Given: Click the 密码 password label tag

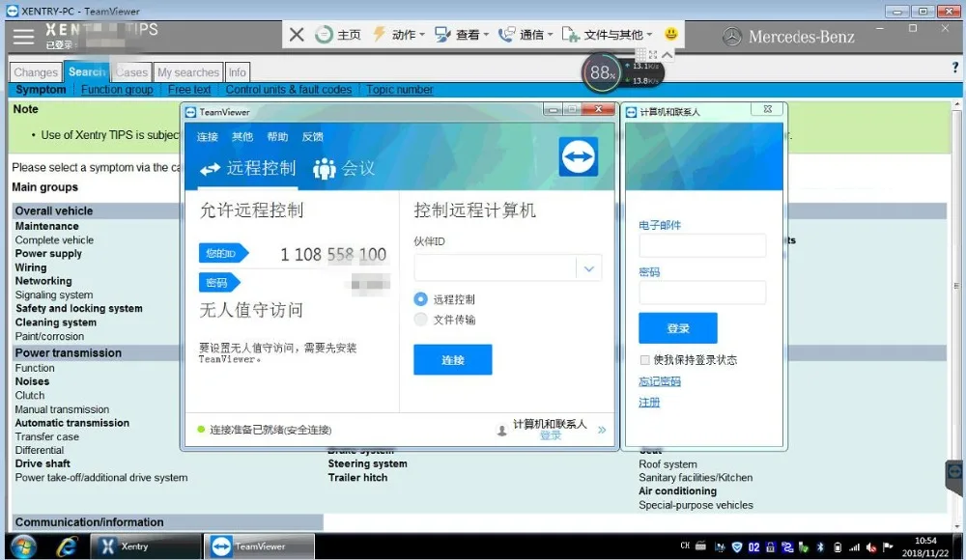Looking at the screenshot, I should 218,283.
